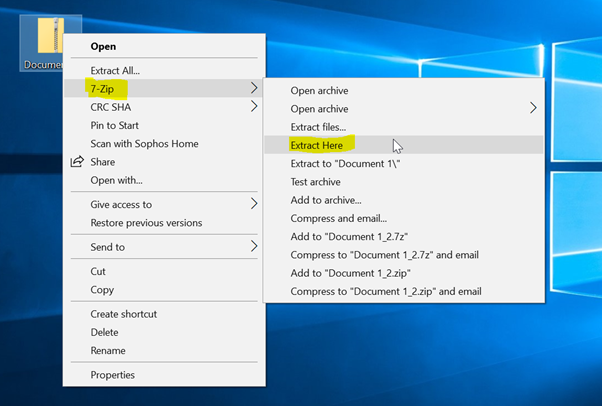Expand the Send to submenu
Screen dimensions: 602x406
254,247
